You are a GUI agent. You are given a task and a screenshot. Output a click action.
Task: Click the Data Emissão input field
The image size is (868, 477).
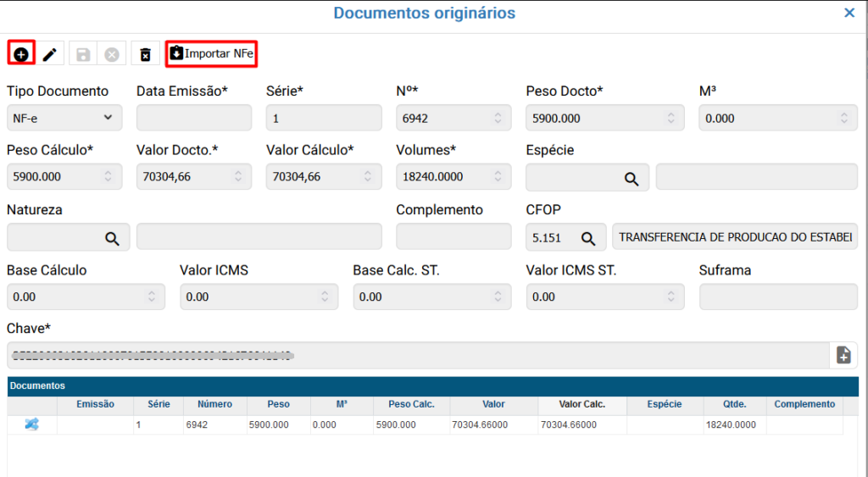[193, 118]
